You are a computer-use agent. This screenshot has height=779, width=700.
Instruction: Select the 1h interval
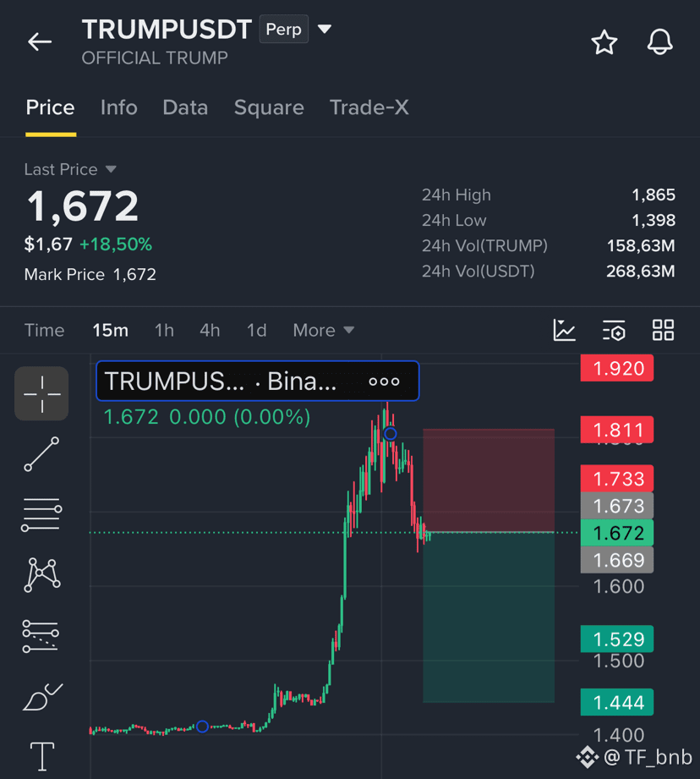164,331
